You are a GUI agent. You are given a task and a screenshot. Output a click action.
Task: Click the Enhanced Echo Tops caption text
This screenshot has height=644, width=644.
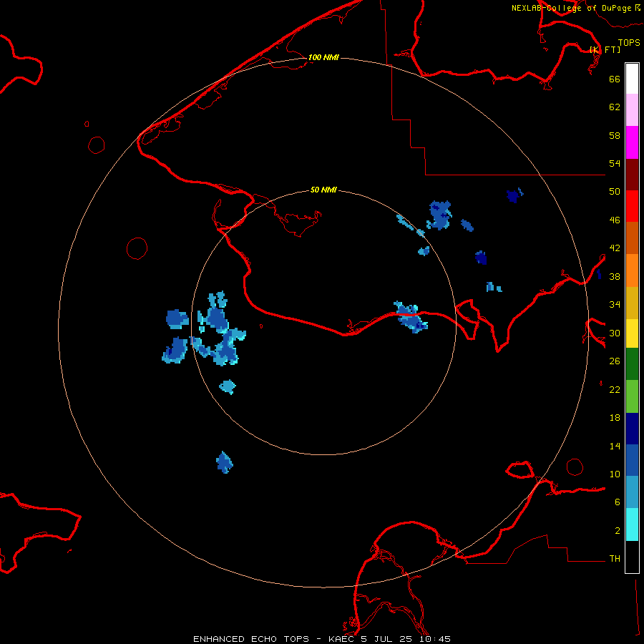coord(321,639)
